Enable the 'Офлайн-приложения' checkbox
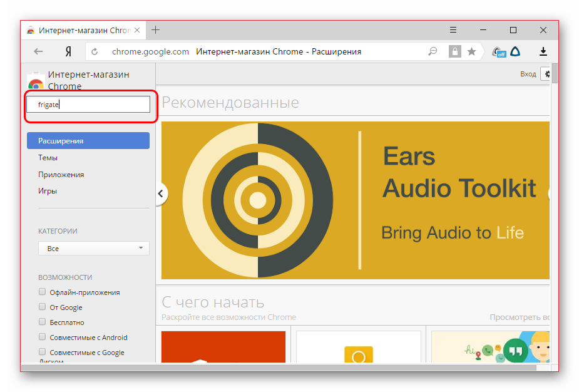Viewport: 579px width, 392px height. pos(43,292)
